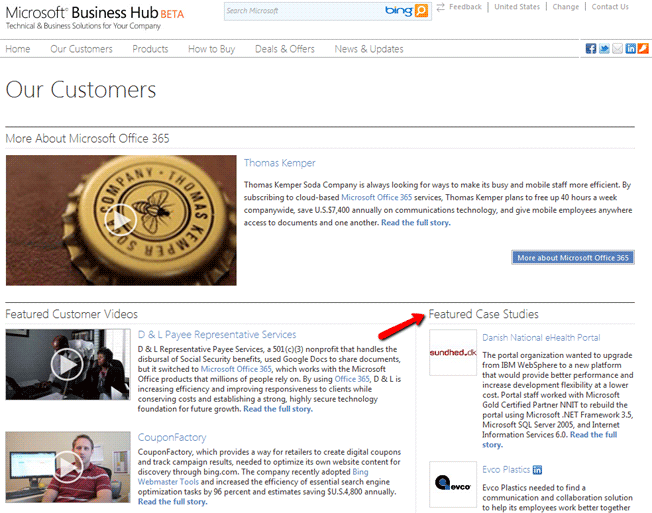Open the CouponFactory title link
The image size is (652, 513).
click(172, 437)
